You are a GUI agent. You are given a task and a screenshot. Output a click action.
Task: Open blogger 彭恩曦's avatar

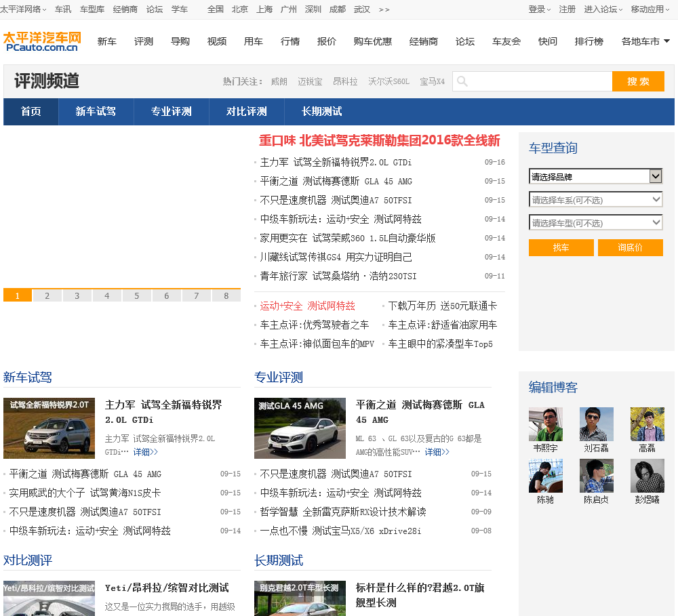click(x=647, y=476)
